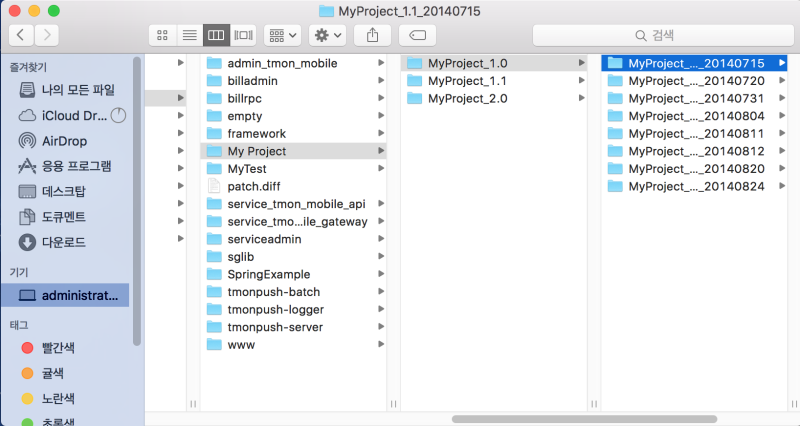Image resolution: width=800 pixels, height=426 pixels.
Task: Select the MyProject_..._20140731 folder
Action: [694, 98]
